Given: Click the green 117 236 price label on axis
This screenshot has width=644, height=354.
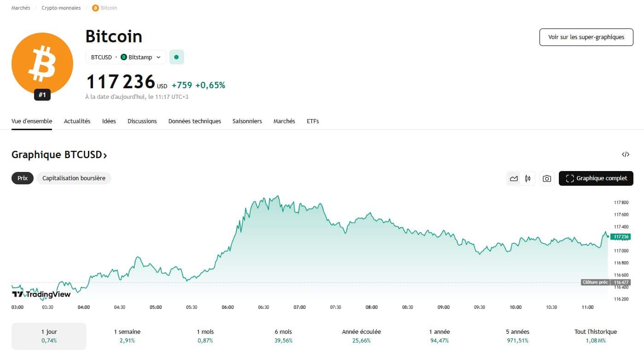Looking at the screenshot, I should 621,237.
